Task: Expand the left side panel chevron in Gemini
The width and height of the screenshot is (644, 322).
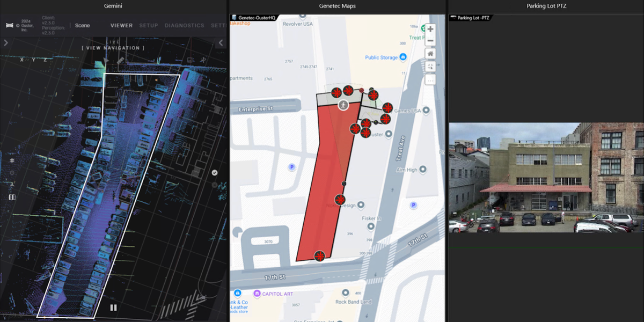Action: (x=5, y=43)
